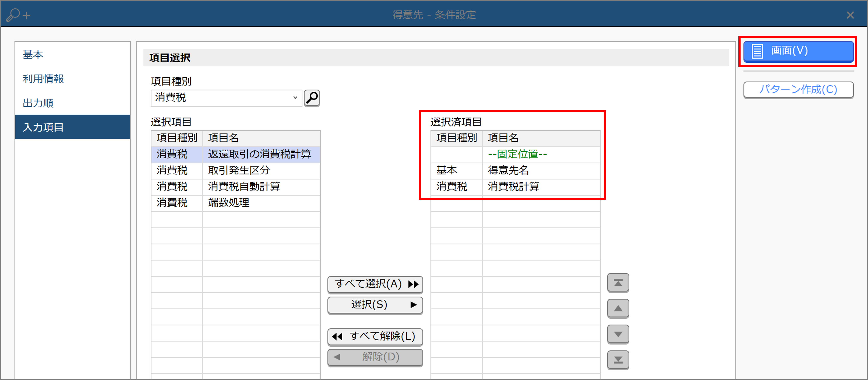The height and width of the screenshot is (380, 868).
Task: Click the 画面(V) button
Action: coord(798,51)
